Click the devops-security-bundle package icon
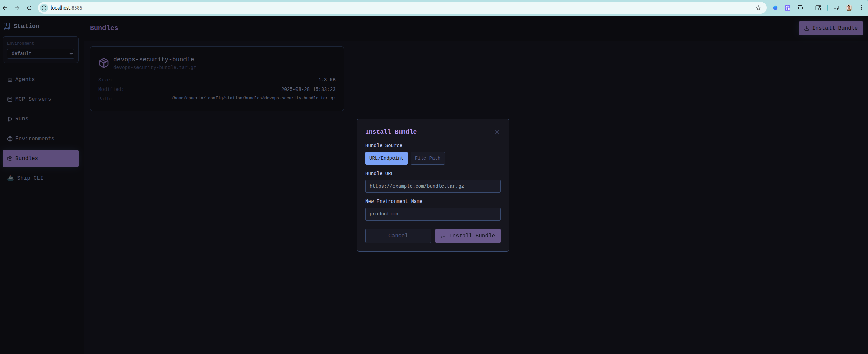The width and height of the screenshot is (868, 354). pyautogui.click(x=104, y=63)
